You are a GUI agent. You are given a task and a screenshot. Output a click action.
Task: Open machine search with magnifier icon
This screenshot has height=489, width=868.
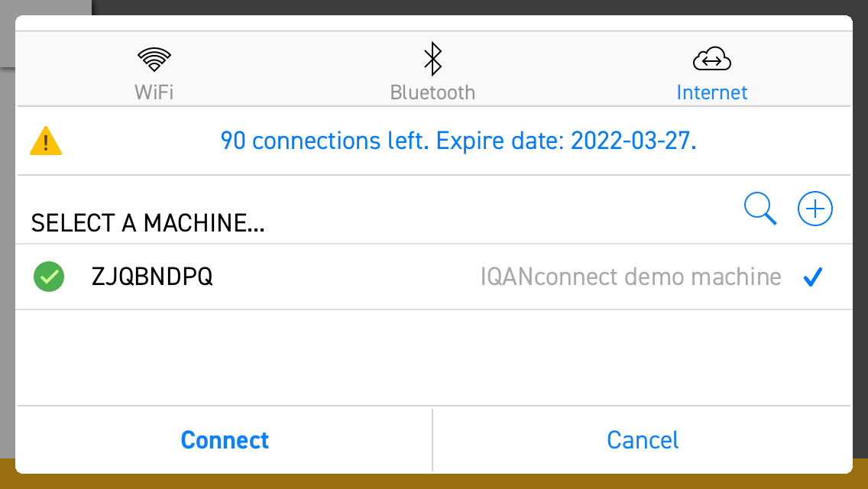pyautogui.click(x=760, y=209)
